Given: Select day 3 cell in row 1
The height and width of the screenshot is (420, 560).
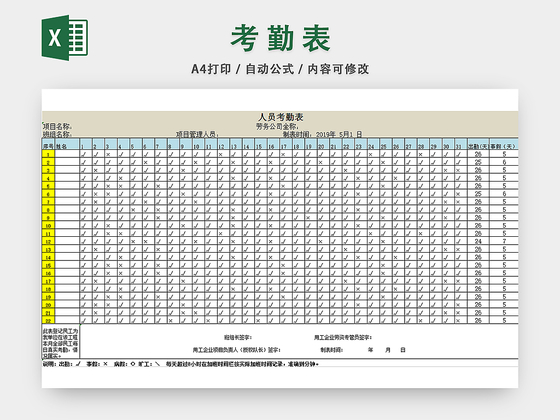Looking at the screenshot, I should 111,154.
